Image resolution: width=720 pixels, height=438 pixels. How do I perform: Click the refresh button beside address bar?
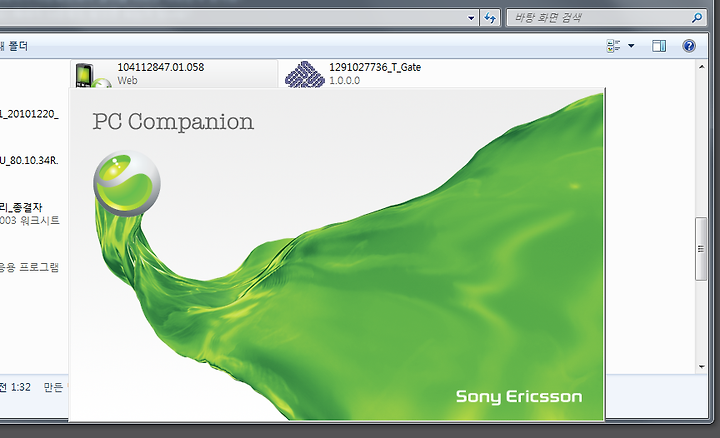pyautogui.click(x=490, y=18)
